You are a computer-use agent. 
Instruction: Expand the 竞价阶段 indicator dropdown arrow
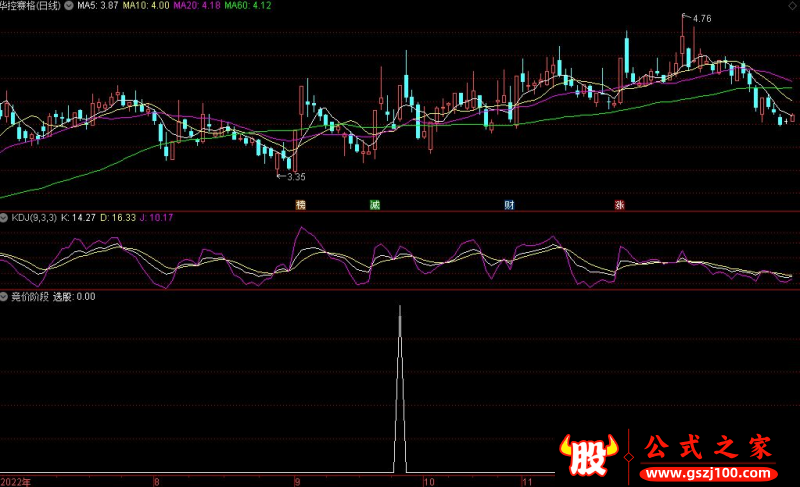pyautogui.click(x=4, y=297)
